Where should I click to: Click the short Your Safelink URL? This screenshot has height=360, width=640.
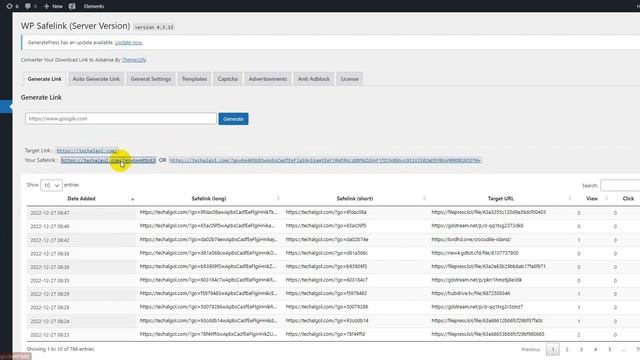108,160
